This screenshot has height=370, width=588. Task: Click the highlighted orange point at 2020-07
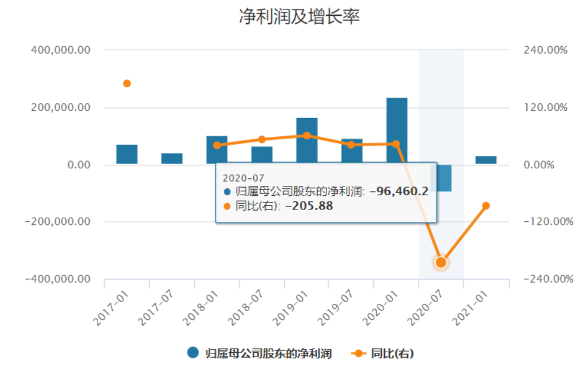[441, 263]
